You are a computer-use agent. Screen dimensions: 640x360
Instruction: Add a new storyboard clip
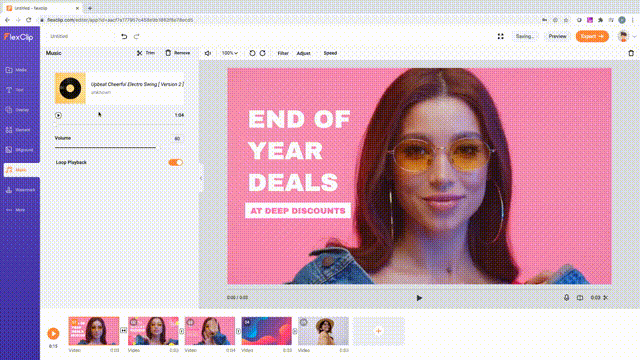pyautogui.click(x=379, y=331)
